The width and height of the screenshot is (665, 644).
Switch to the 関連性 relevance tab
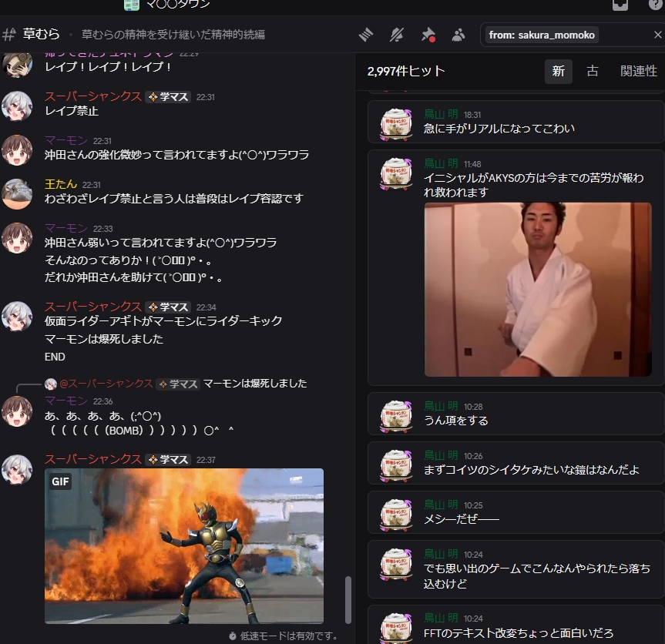tap(638, 71)
